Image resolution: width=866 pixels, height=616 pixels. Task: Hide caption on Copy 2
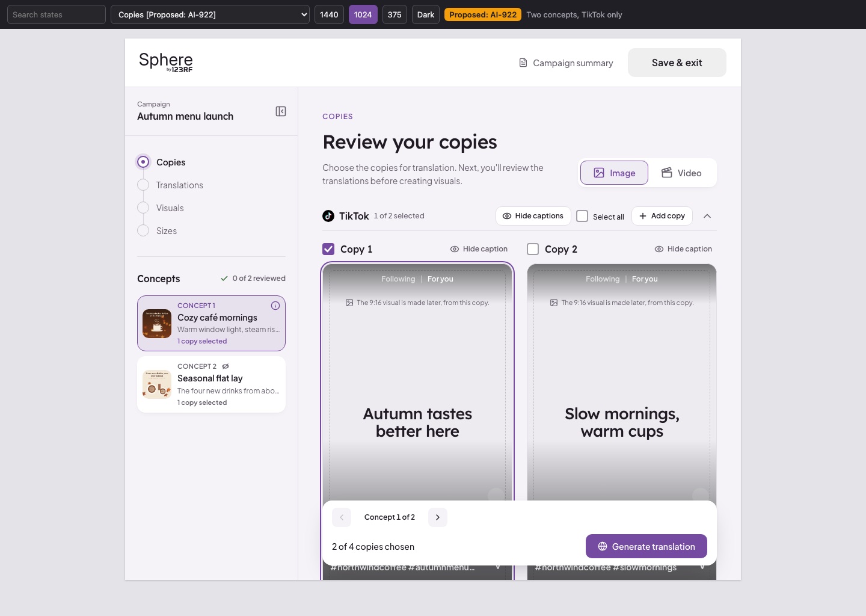[683, 249]
